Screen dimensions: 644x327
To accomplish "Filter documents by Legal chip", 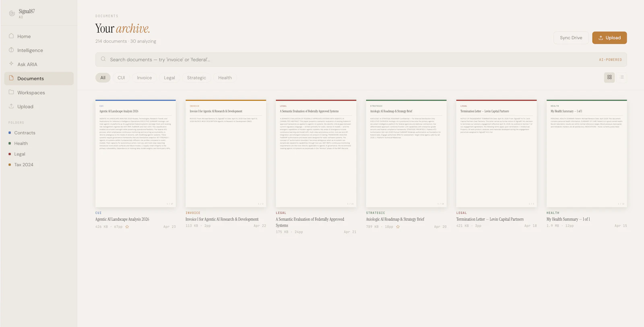I will (x=169, y=78).
